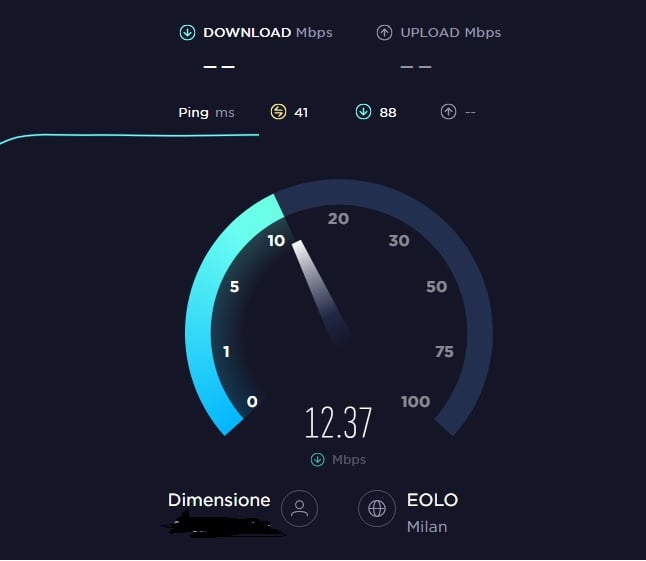This screenshot has height=561, width=646.
Task: Click the 100 mark on gauge
Action: [415, 402]
